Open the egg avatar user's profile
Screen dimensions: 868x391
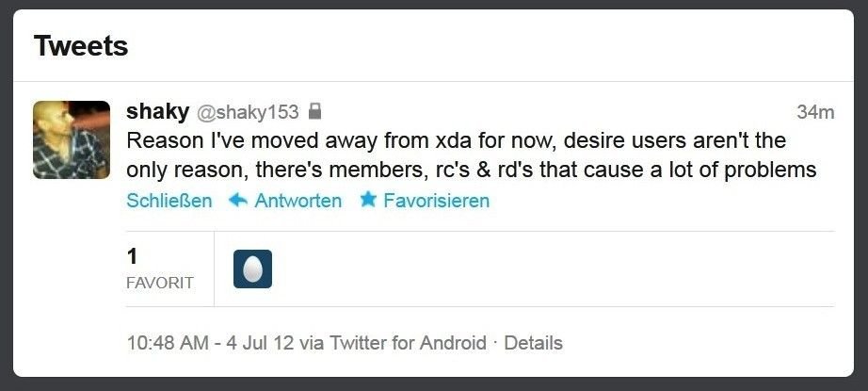click(252, 269)
